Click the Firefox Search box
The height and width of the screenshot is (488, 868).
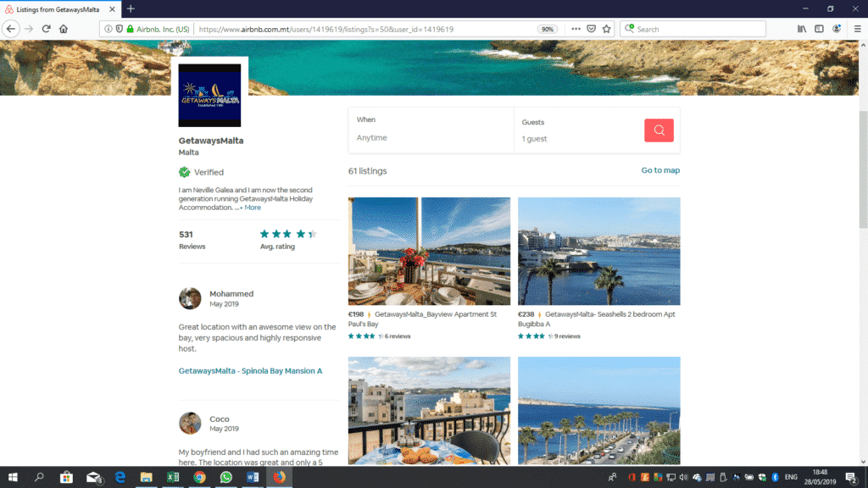coord(693,29)
